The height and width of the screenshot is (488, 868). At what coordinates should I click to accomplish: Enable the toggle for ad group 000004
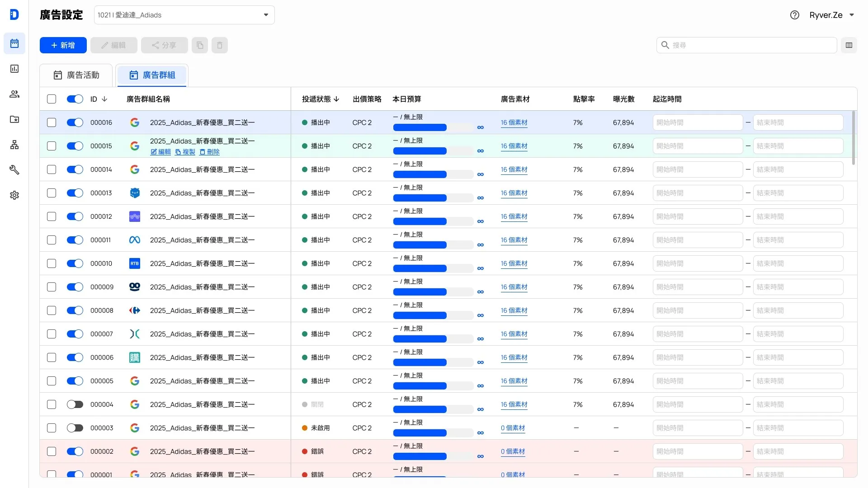[75, 404]
